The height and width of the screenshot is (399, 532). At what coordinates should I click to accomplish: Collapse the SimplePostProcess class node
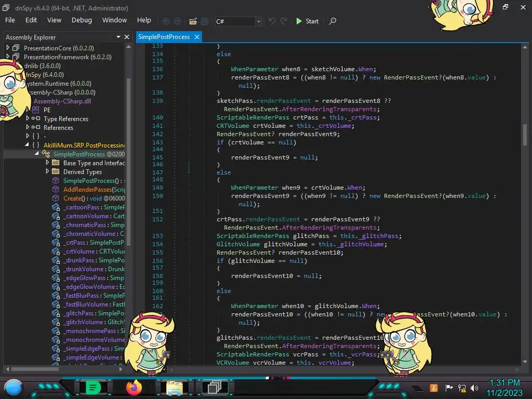coord(37,153)
